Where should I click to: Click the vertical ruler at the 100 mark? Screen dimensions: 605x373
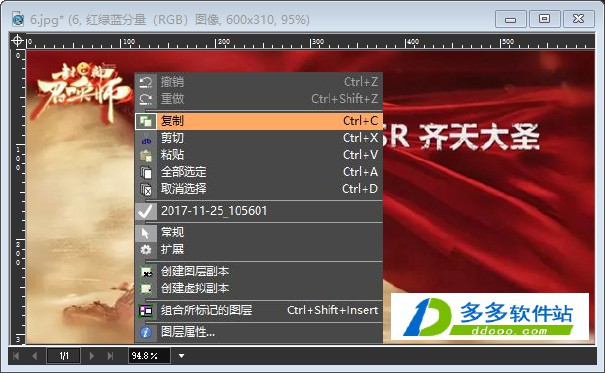coord(18,158)
